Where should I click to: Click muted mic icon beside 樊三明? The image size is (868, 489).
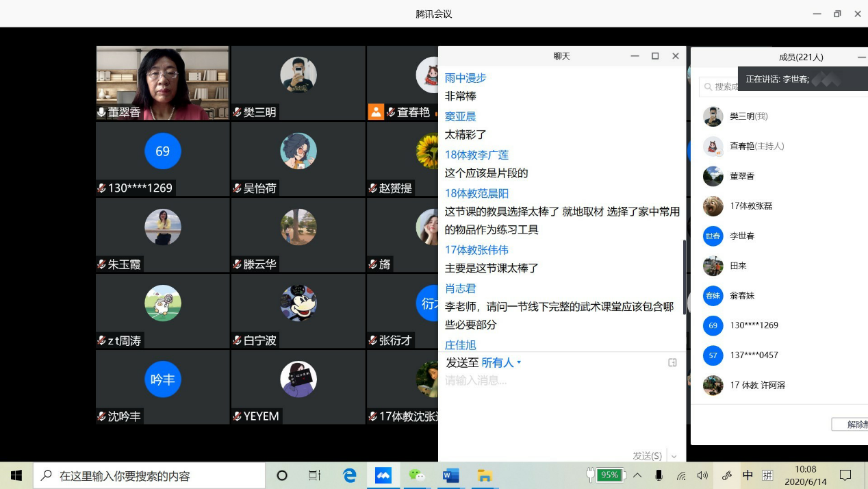(x=238, y=112)
